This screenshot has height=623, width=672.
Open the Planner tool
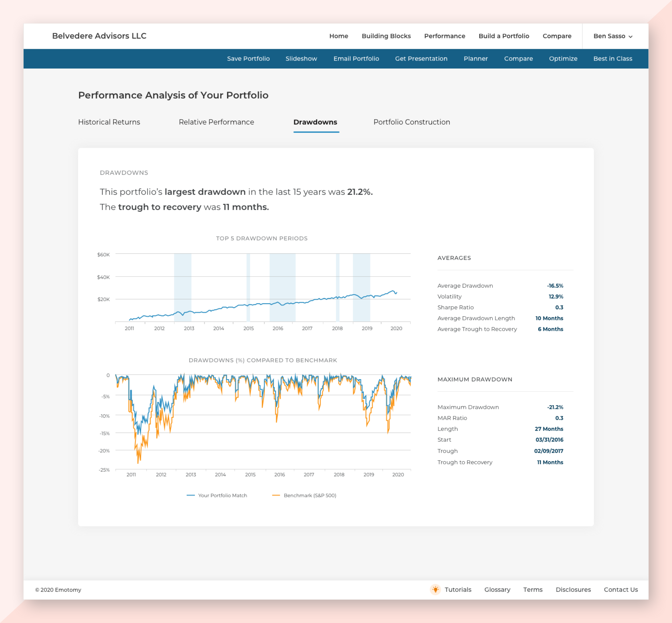[476, 59]
